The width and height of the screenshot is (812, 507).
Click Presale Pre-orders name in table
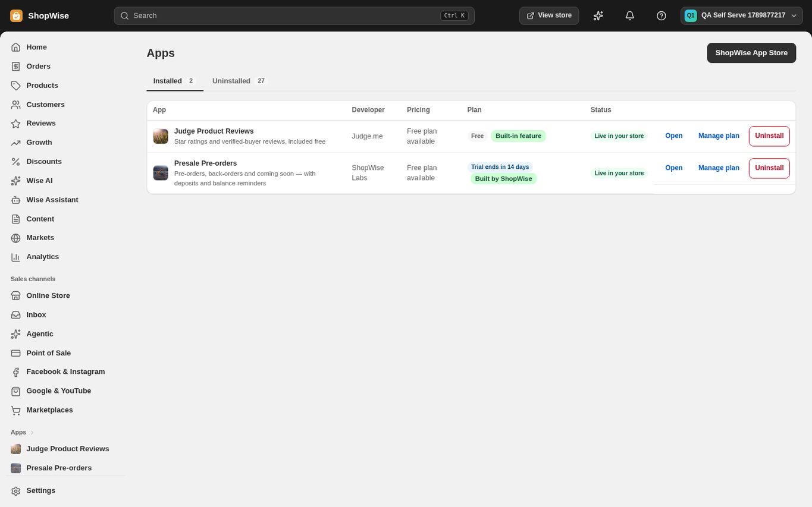pyautogui.click(x=205, y=163)
